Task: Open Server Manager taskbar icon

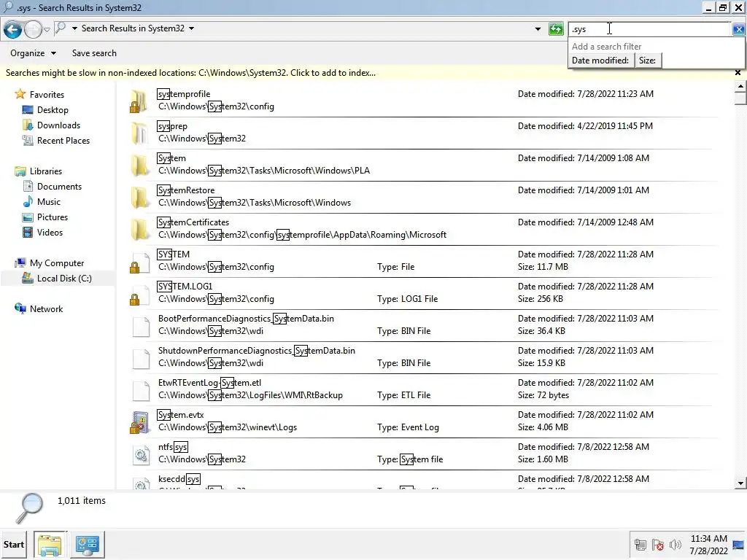Action: tap(88, 545)
